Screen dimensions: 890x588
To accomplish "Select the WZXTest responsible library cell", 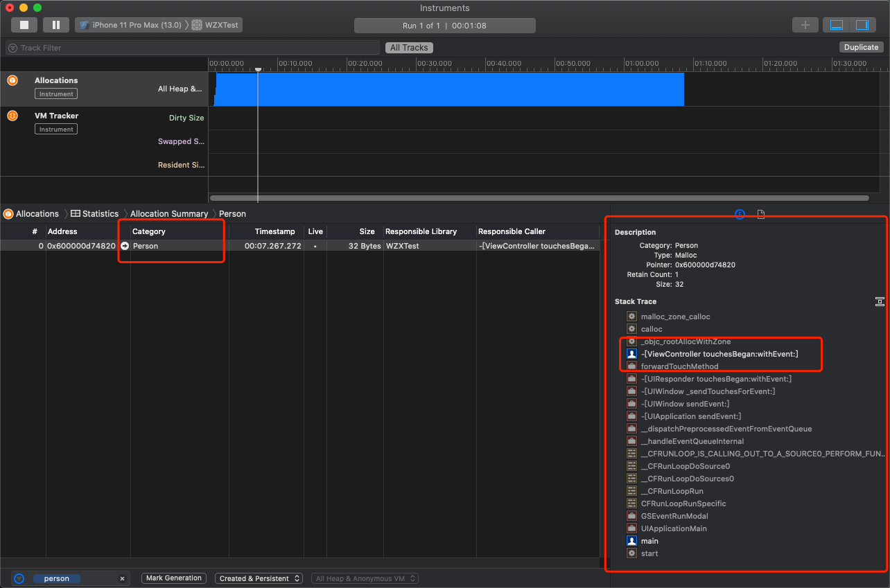I will (x=404, y=246).
